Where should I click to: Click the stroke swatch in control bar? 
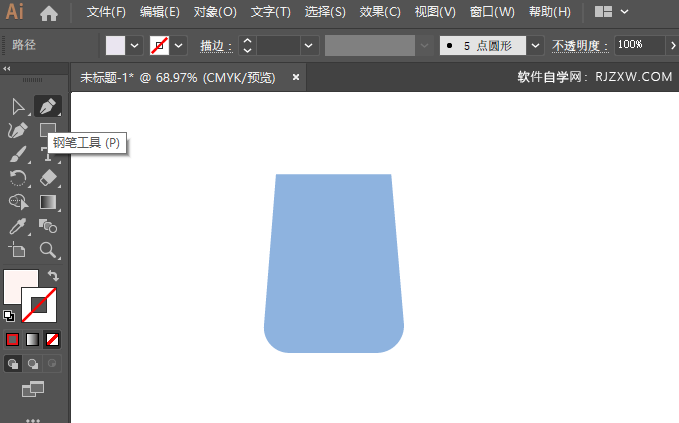pos(159,45)
